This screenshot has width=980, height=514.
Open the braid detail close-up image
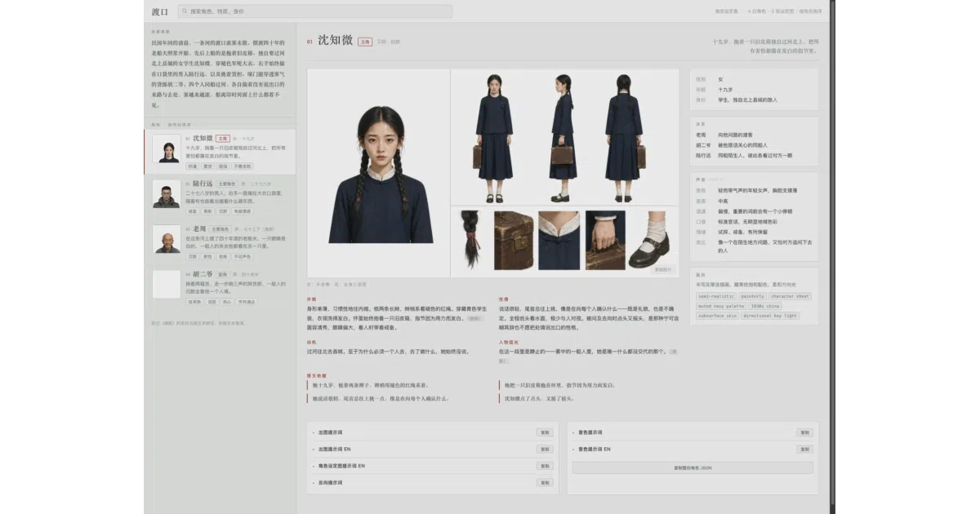pos(470,240)
